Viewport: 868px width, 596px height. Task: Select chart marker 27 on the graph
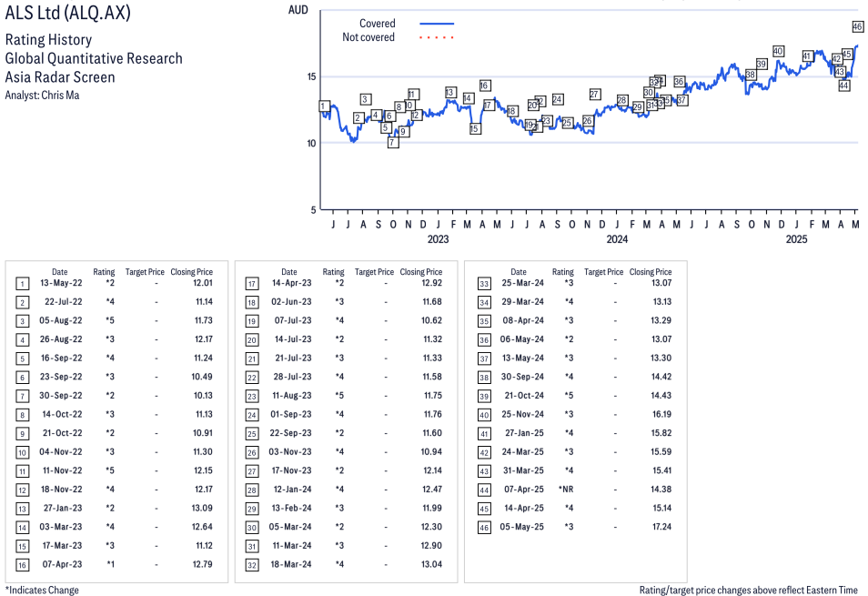coord(594,95)
